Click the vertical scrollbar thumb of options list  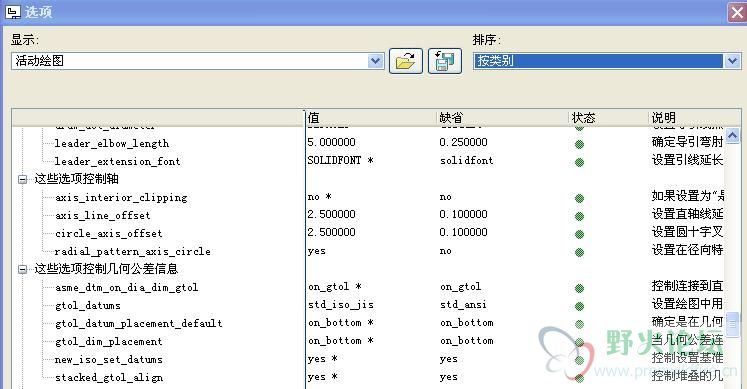[x=733, y=324]
